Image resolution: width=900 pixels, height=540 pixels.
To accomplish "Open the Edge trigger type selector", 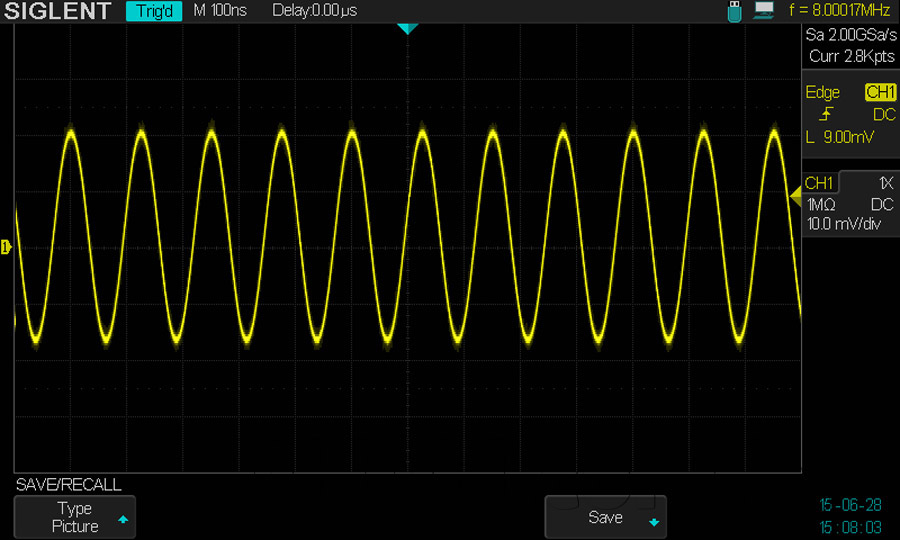I will click(x=823, y=92).
